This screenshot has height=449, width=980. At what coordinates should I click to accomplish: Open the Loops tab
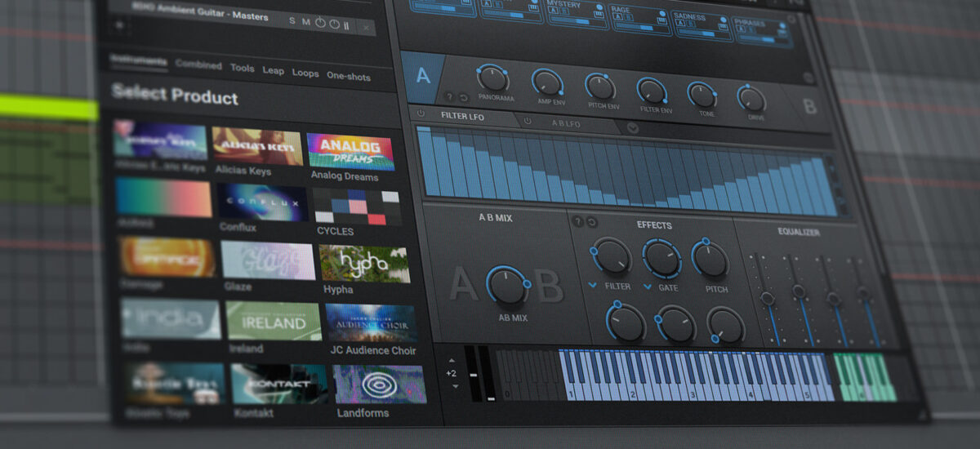click(x=305, y=73)
